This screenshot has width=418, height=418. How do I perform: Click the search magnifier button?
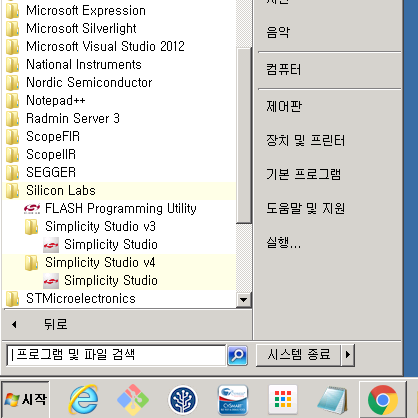pos(237,355)
